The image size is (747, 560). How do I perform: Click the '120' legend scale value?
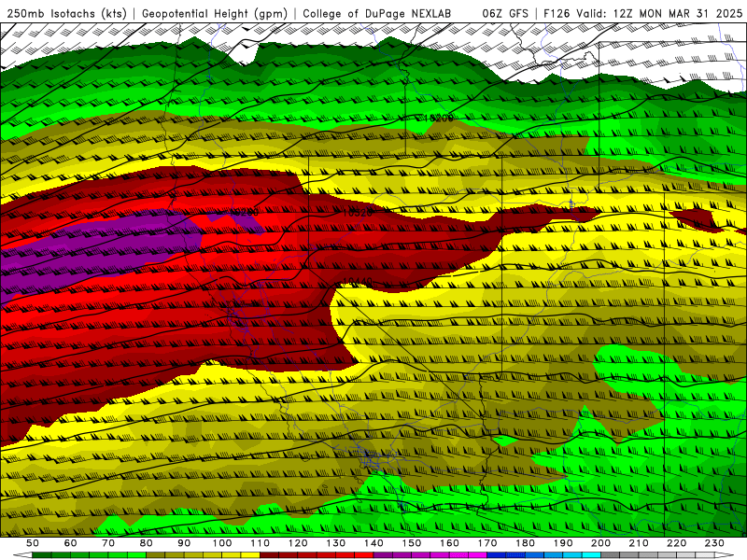(298, 543)
